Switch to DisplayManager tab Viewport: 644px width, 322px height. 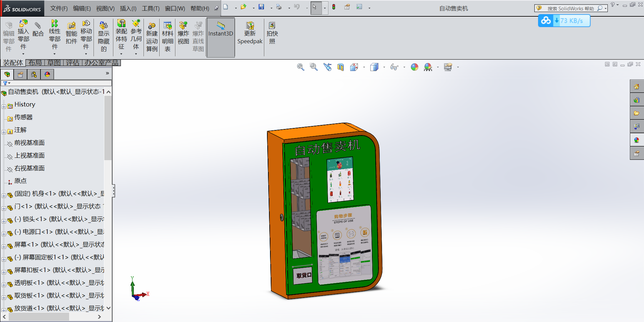(x=47, y=74)
